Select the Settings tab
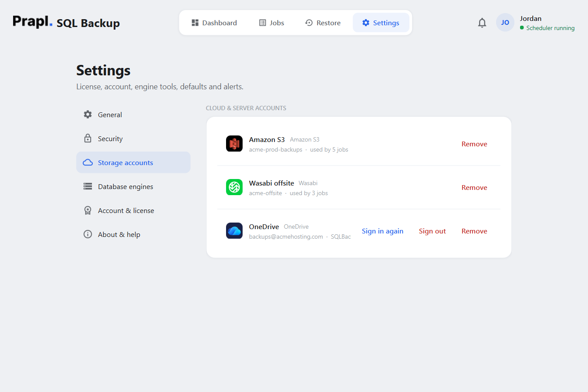Image resolution: width=588 pixels, height=392 pixels. coord(381,23)
